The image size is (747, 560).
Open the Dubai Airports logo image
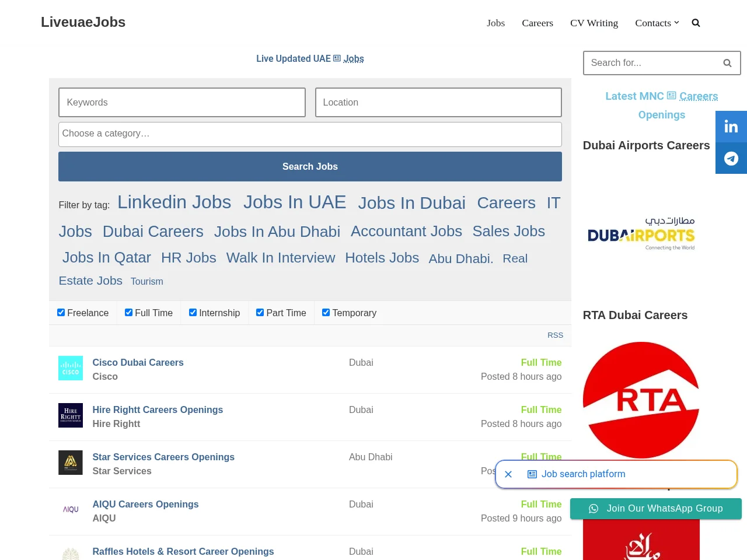pos(641,233)
